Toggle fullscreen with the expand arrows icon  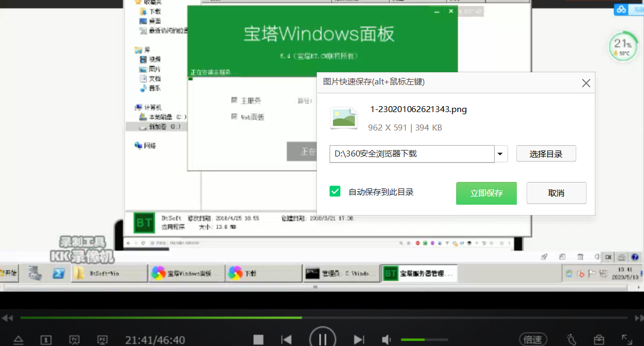[627, 340]
